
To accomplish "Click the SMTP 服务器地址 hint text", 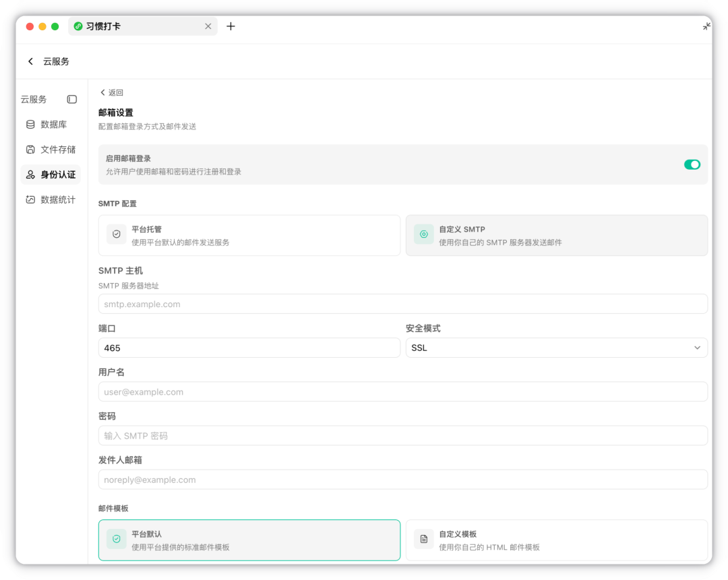I will (129, 286).
